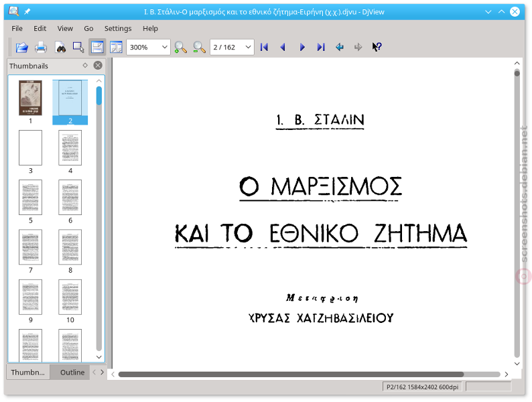
Task: Open the Find binoculars tool
Action: 60,47
